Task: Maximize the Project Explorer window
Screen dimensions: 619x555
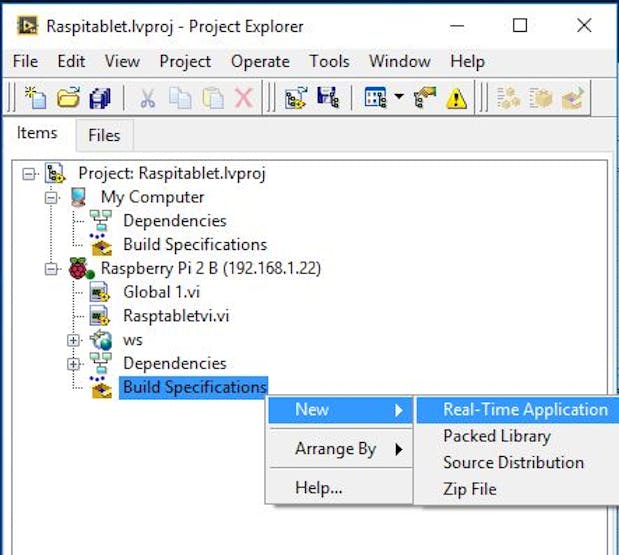Action: pyautogui.click(x=520, y=26)
